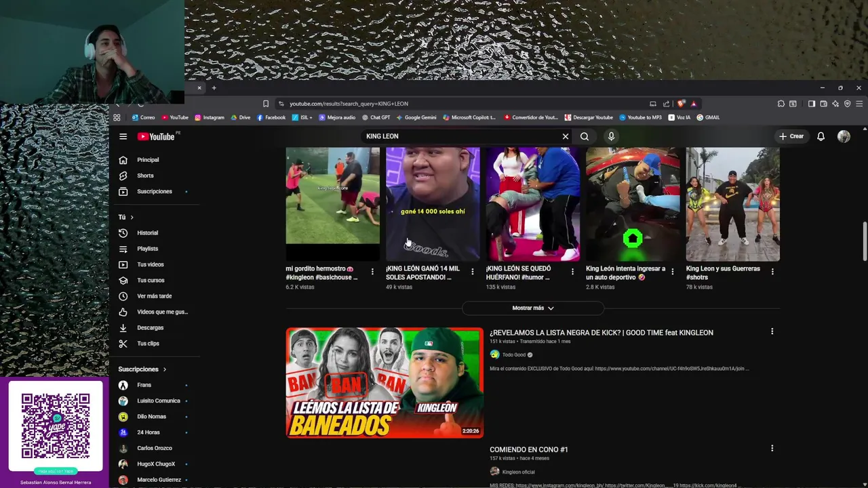Open options for 'King Leon y sus Guerreras' short
This screenshot has width=868, height=488.
[772, 272]
